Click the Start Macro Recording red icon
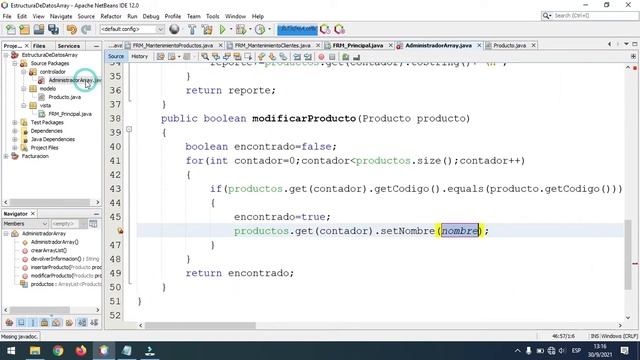This screenshot has height=360, width=640. point(321,57)
